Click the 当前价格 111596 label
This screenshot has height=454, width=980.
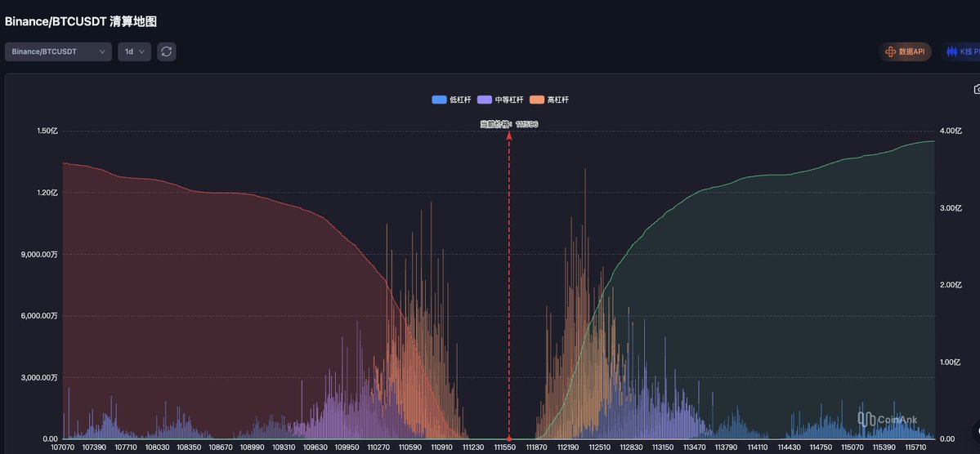click(508, 124)
